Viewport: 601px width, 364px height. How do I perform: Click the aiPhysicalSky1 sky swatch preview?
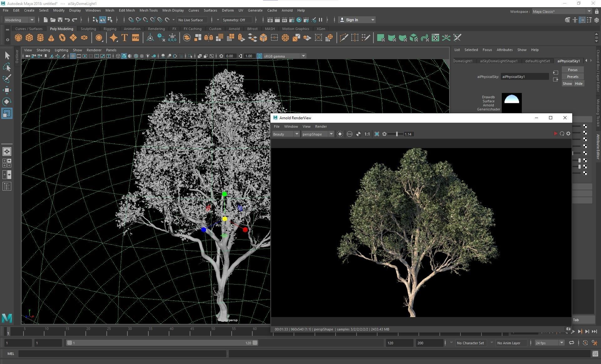[511, 103]
